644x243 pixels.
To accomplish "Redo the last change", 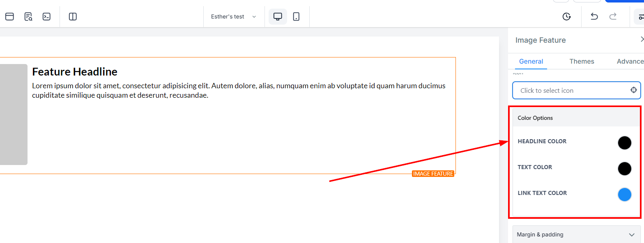I will click(613, 16).
